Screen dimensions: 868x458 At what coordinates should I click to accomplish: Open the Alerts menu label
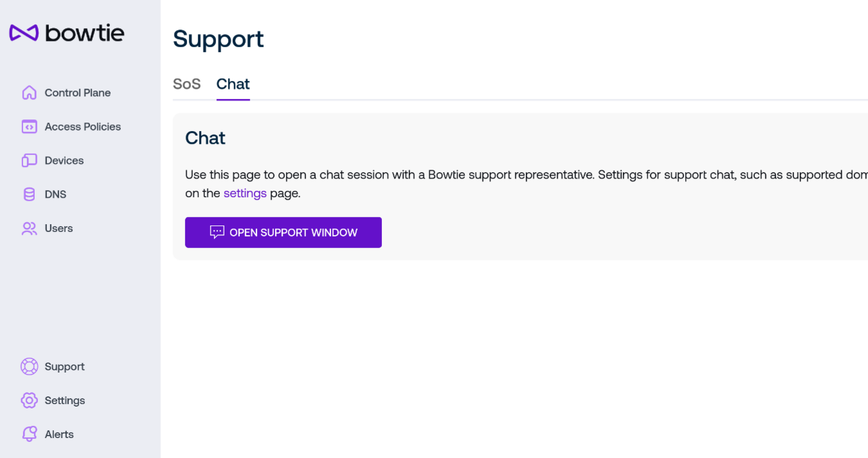(59, 434)
